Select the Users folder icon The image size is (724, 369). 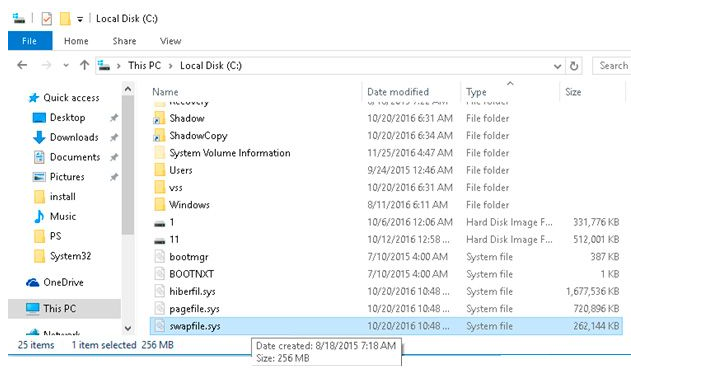point(159,170)
